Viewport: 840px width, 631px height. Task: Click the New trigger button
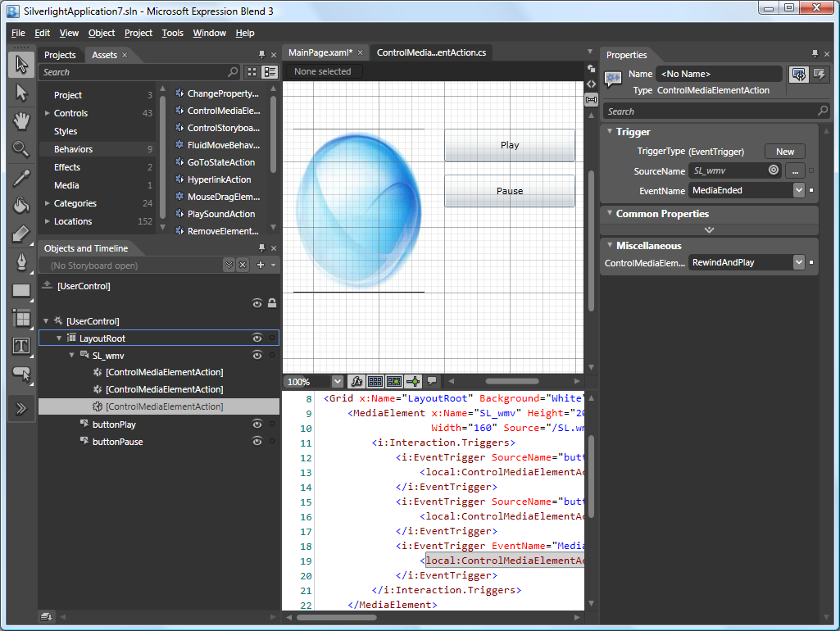click(x=784, y=152)
